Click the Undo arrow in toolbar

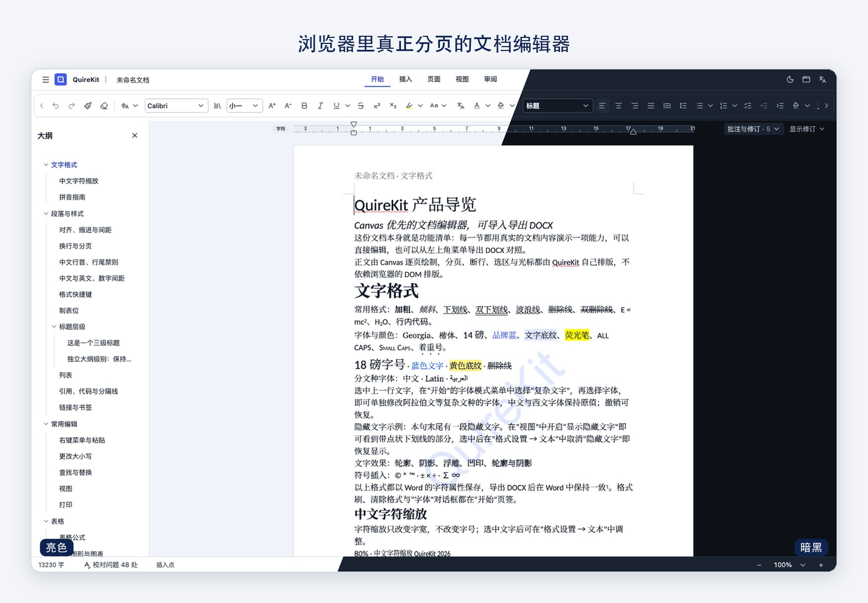tap(55, 106)
